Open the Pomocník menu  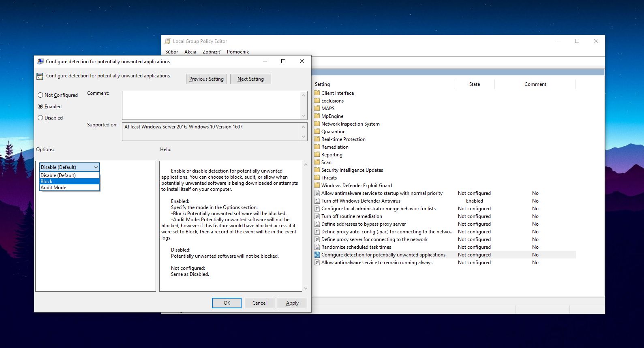[x=238, y=52]
